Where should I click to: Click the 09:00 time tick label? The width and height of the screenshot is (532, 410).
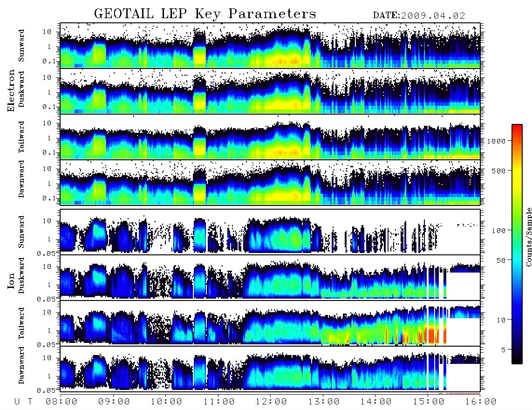click(114, 402)
